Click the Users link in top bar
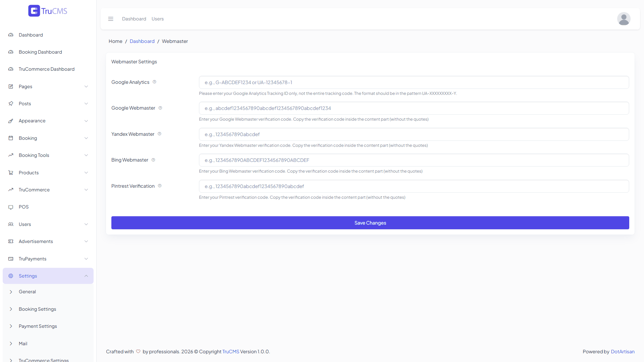The width and height of the screenshot is (644, 362). click(158, 19)
